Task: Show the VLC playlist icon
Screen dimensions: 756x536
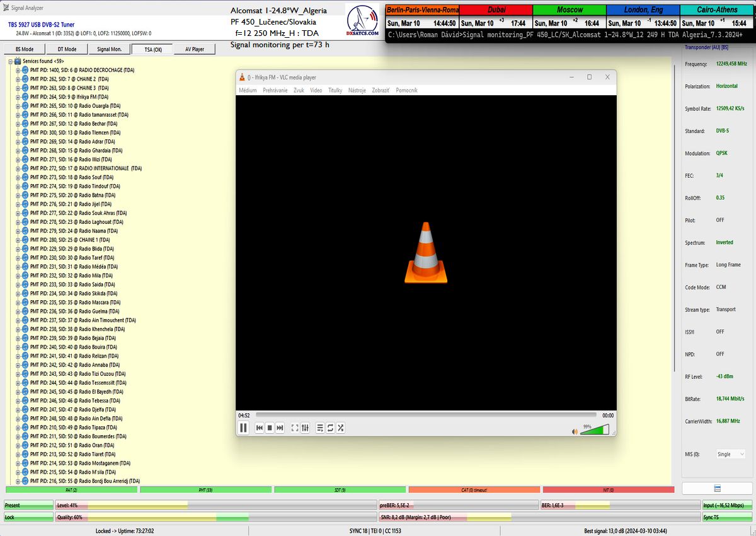Action: (x=320, y=428)
